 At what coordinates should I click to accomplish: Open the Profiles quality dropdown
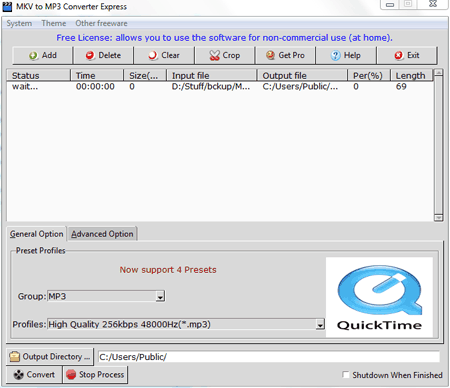tap(320, 324)
